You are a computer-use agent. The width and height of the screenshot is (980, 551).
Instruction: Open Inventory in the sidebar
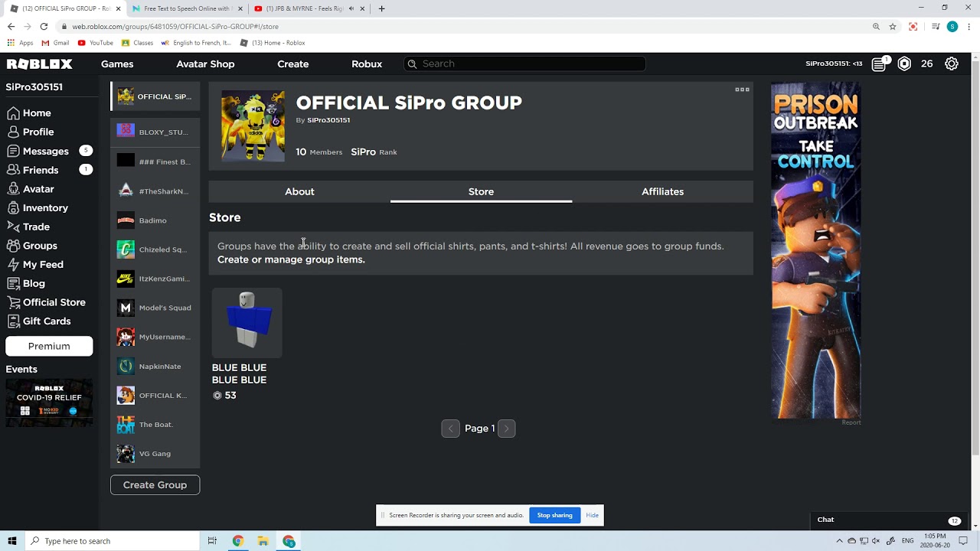38,207
